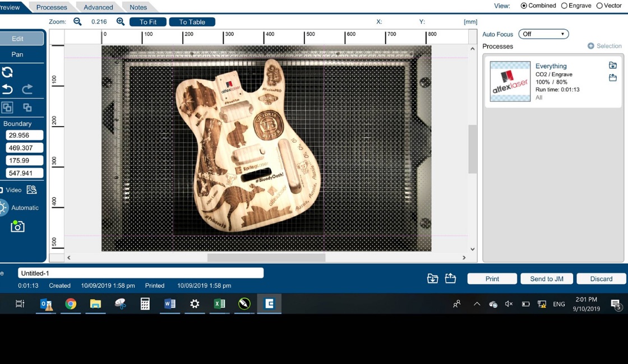Image resolution: width=628 pixels, height=364 pixels.
Task: Click the import folder icon in Everything process
Action: click(x=612, y=65)
